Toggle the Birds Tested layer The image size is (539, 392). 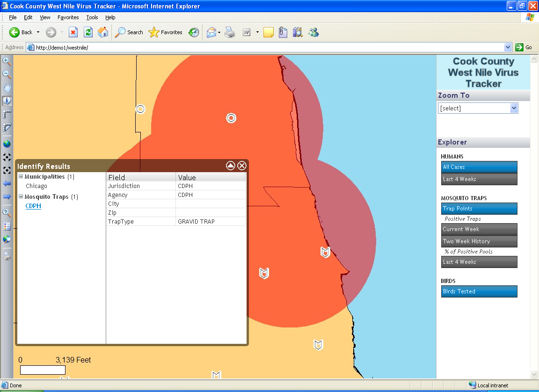pyautogui.click(x=480, y=291)
